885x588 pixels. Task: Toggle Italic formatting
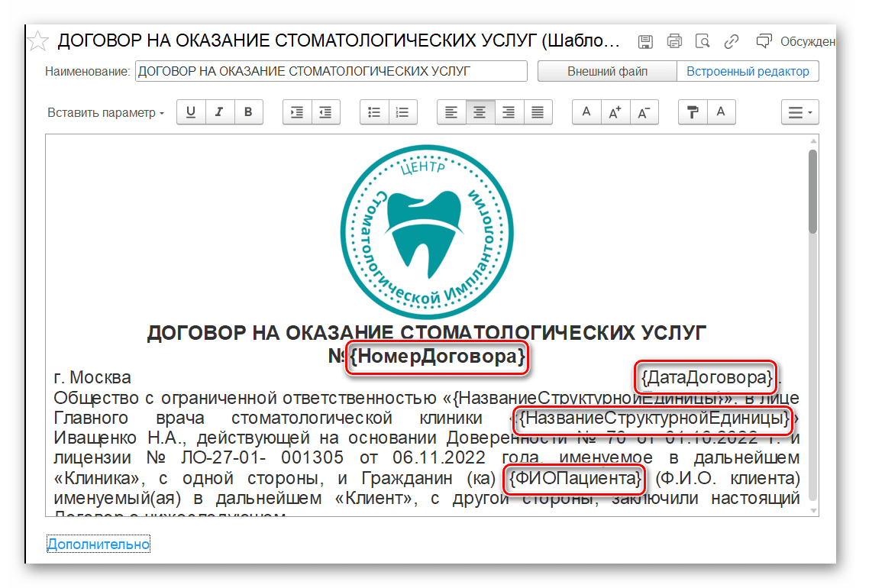(220, 111)
